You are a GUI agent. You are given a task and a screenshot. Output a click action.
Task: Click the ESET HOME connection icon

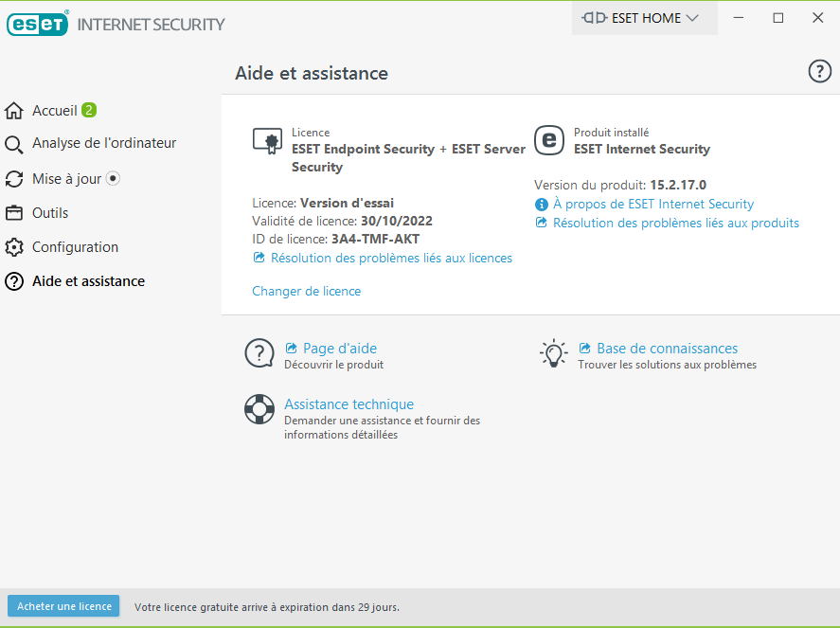tap(594, 18)
